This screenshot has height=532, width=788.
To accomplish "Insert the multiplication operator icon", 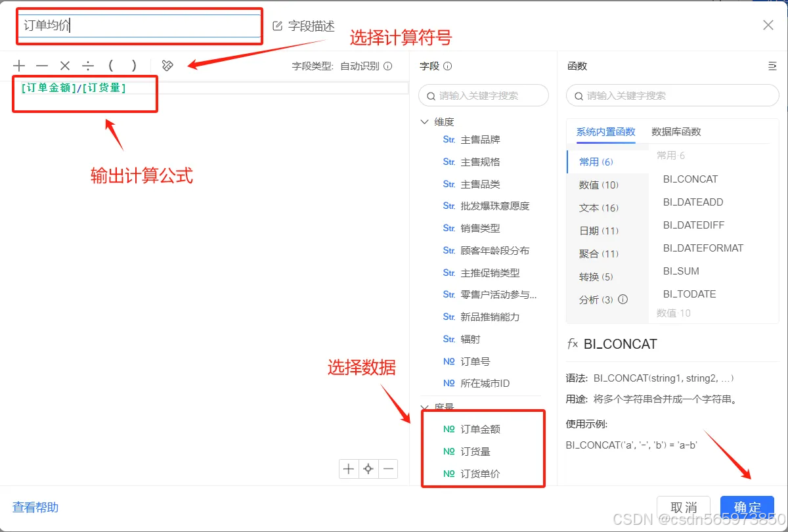I will click(x=65, y=65).
